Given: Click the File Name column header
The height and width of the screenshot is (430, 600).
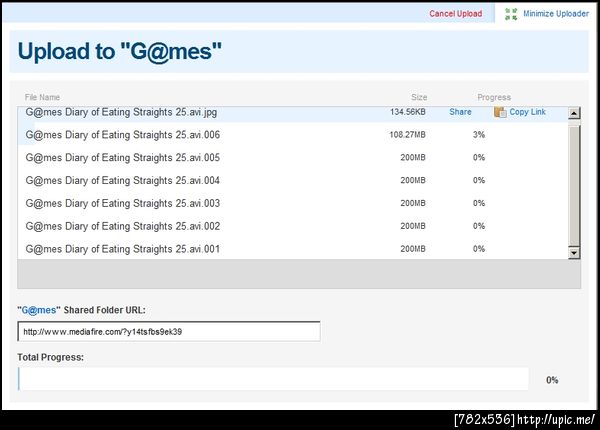Looking at the screenshot, I should coord(42,97).
